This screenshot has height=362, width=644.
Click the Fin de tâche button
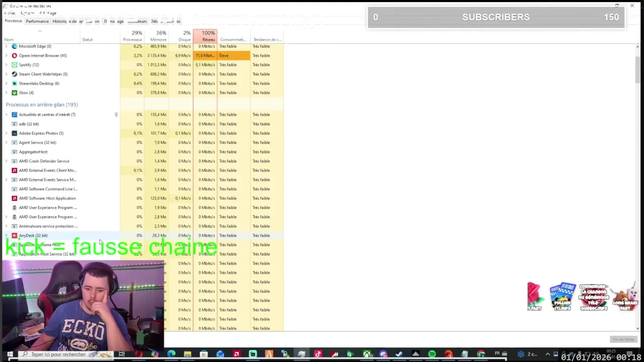point(623,340)
